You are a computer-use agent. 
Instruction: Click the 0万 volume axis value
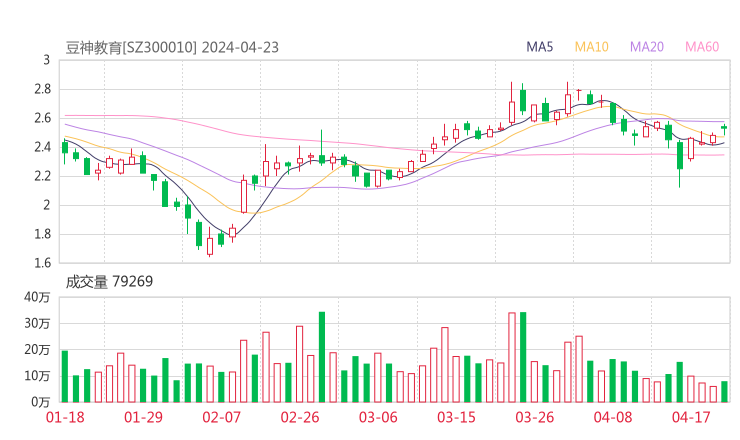coord(41,402)
